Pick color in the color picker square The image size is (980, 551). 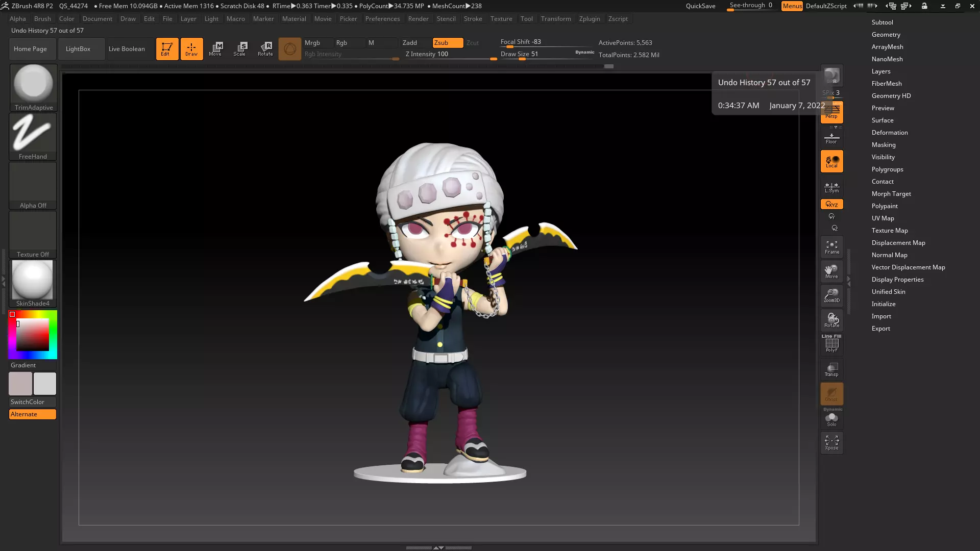33,335
